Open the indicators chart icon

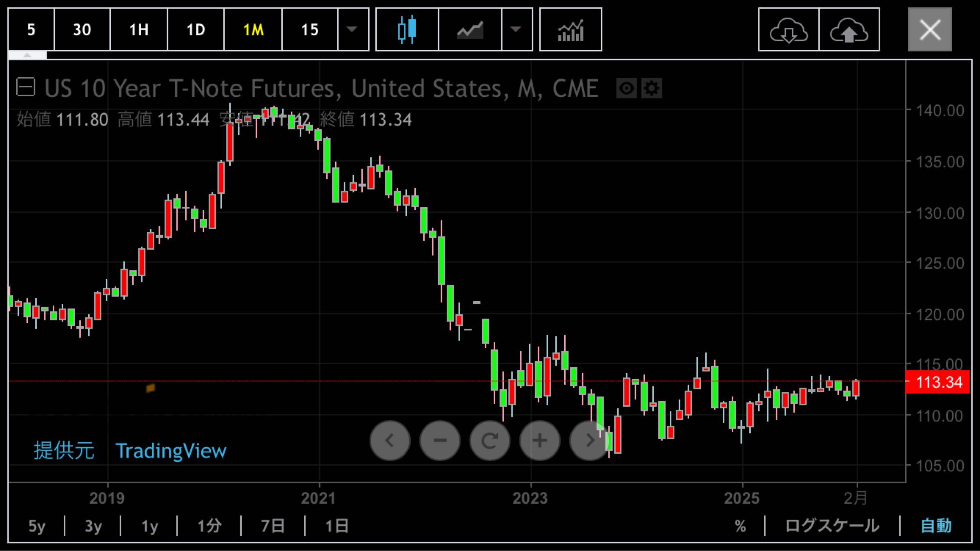point(570,29)
